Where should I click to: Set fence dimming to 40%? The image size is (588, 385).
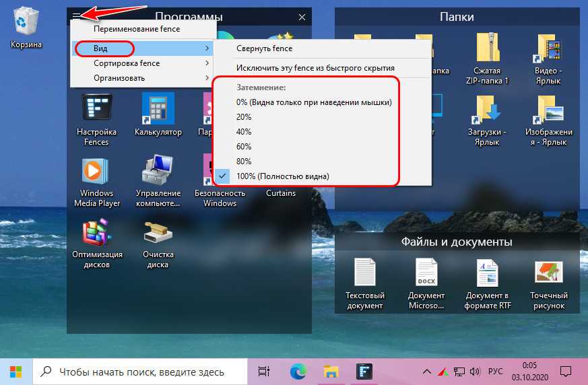323,131
